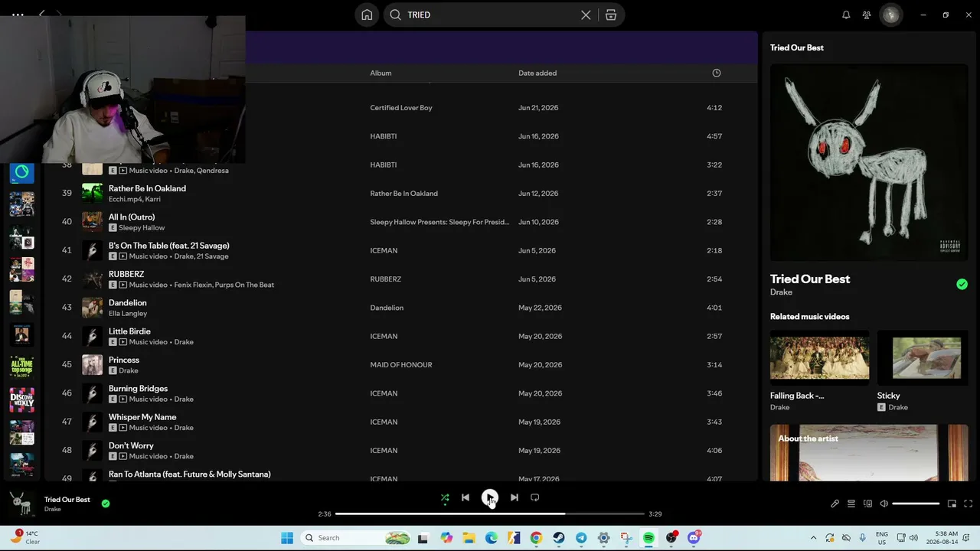Image resolution: width=980 pixels, height=551 pixels.
Task: Open the weather widget showing 14°C
Action: click(26, 537)
